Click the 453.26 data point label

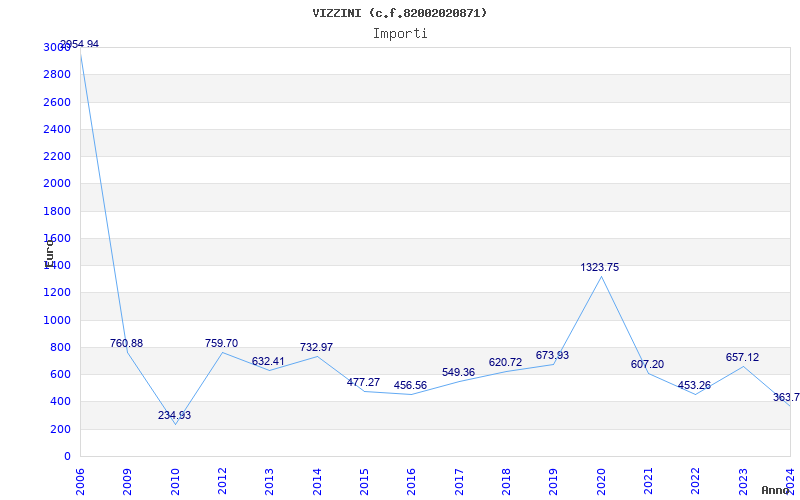(x=694, y=385)
